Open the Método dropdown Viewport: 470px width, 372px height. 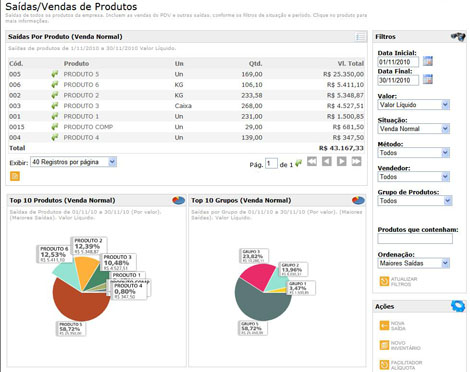point(414,153)
